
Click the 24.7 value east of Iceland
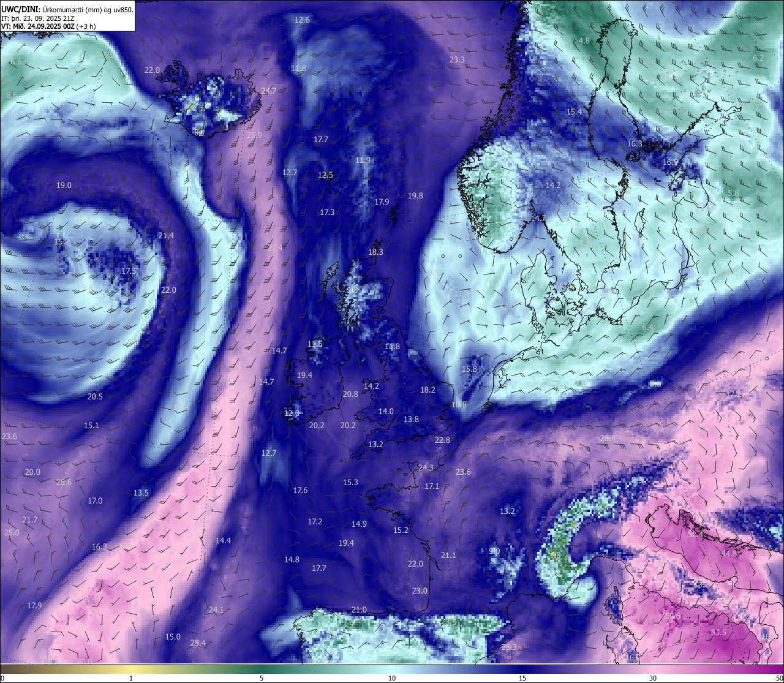pyautogui.click(x=269, y=91)
